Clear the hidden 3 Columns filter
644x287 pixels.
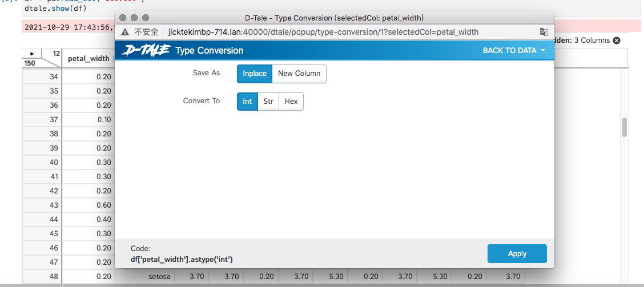(616, 41)
